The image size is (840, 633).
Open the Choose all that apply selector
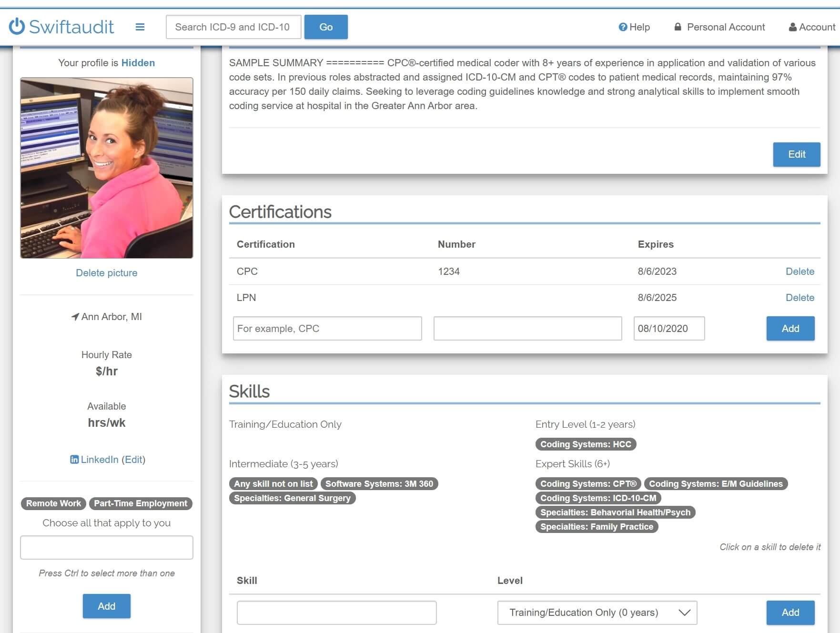tap(107, 548)
